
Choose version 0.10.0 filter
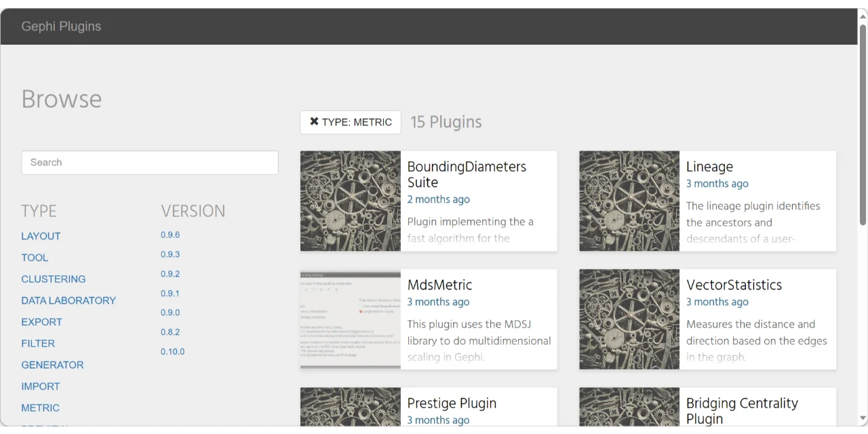172,352
